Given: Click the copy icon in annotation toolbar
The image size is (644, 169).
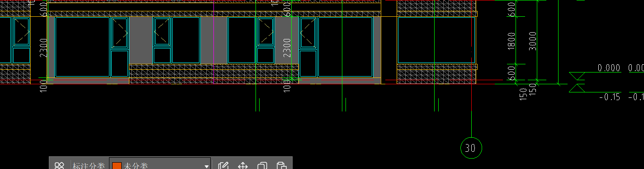Looking at the screenshot, I should (x=262, y=165).
